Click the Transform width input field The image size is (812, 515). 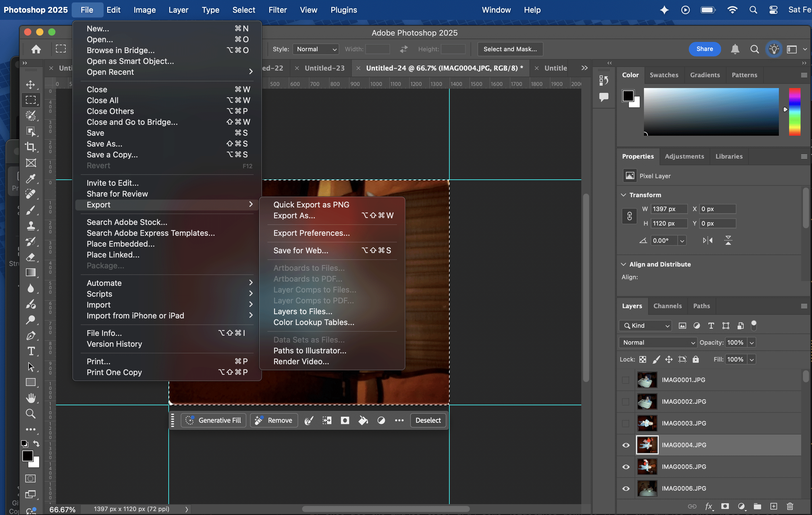668,209
